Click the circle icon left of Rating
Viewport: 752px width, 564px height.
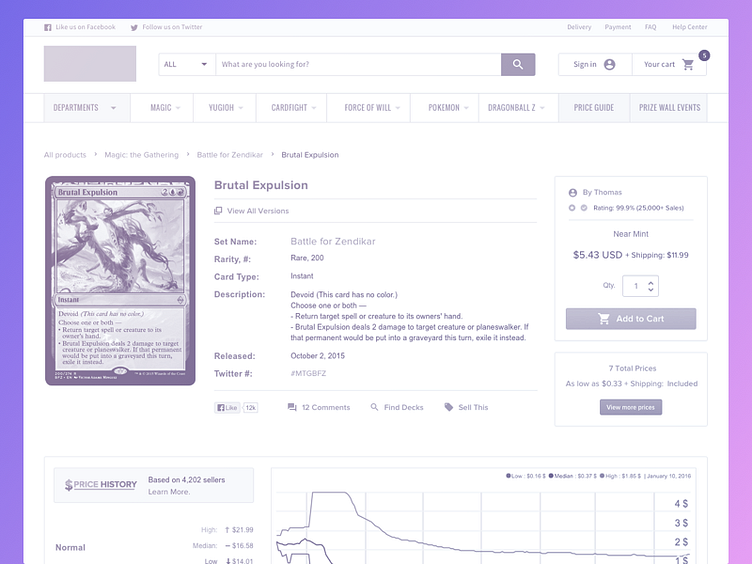572,208
